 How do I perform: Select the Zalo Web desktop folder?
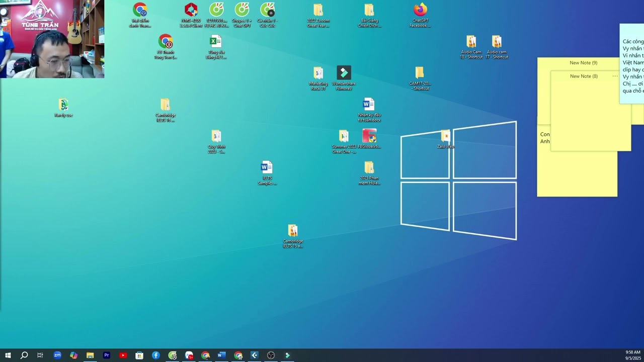(445, 139)
